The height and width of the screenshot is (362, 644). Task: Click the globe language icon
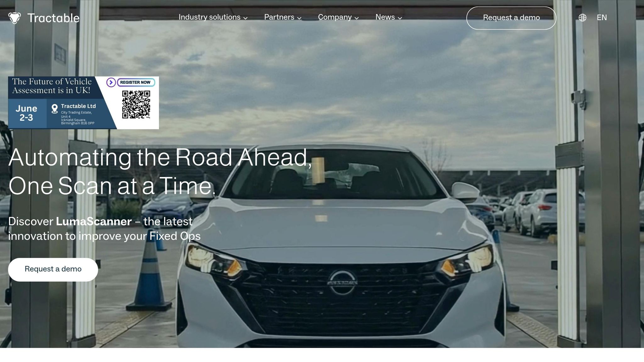582,18
